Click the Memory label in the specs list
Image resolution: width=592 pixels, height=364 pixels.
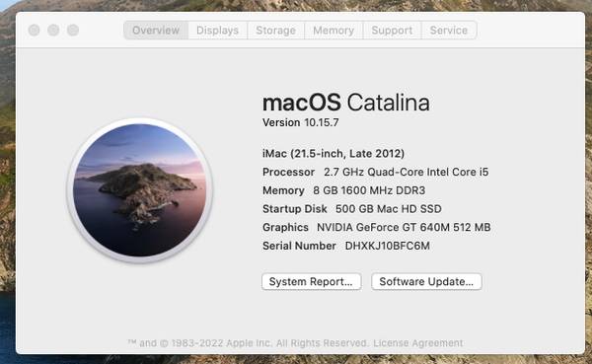point(283,190)
